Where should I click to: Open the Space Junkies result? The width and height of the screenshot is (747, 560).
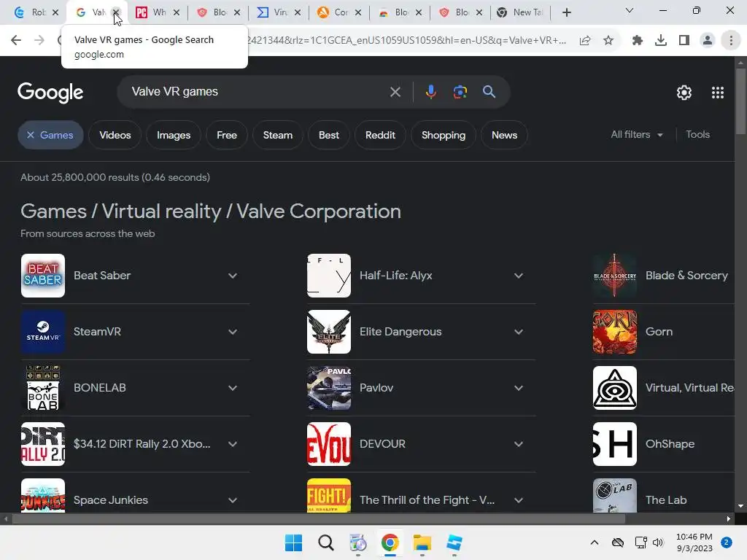[x=135, y=496]
